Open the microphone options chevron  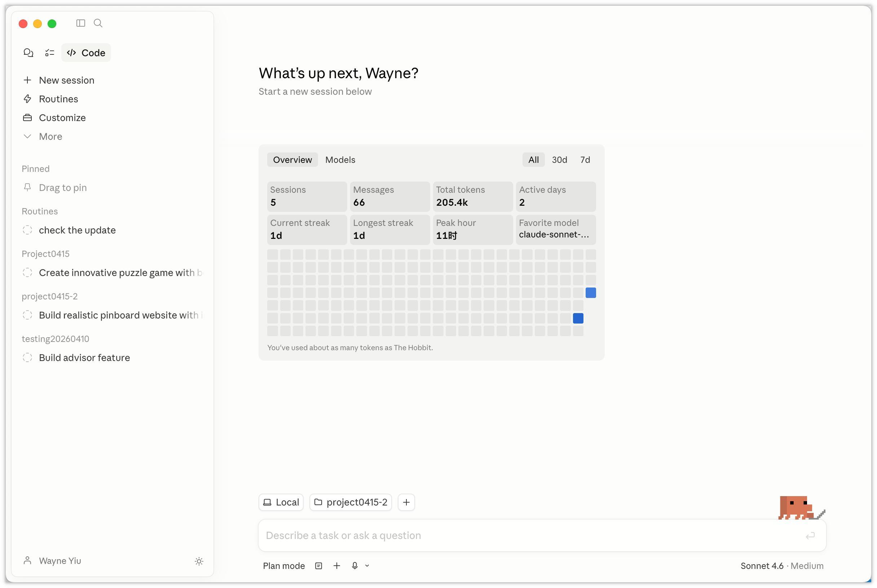pyautogui.click(x=367, y=566)
